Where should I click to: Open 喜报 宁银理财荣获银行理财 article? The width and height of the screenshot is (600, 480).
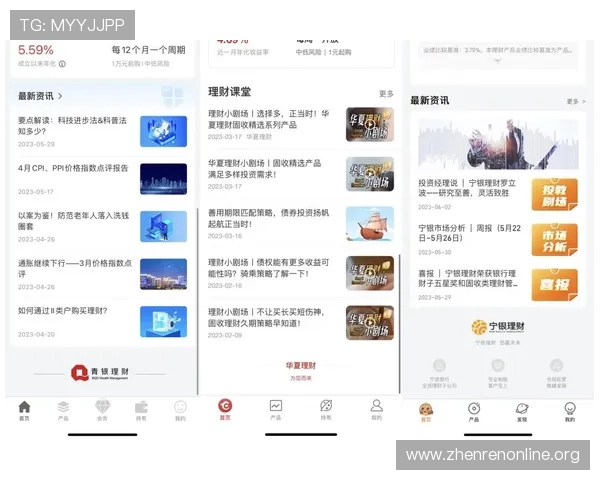498,285
